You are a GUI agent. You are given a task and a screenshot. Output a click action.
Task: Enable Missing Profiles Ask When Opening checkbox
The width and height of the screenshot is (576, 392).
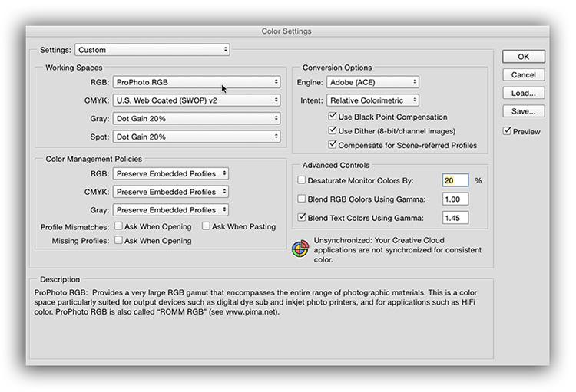point(118,240)
